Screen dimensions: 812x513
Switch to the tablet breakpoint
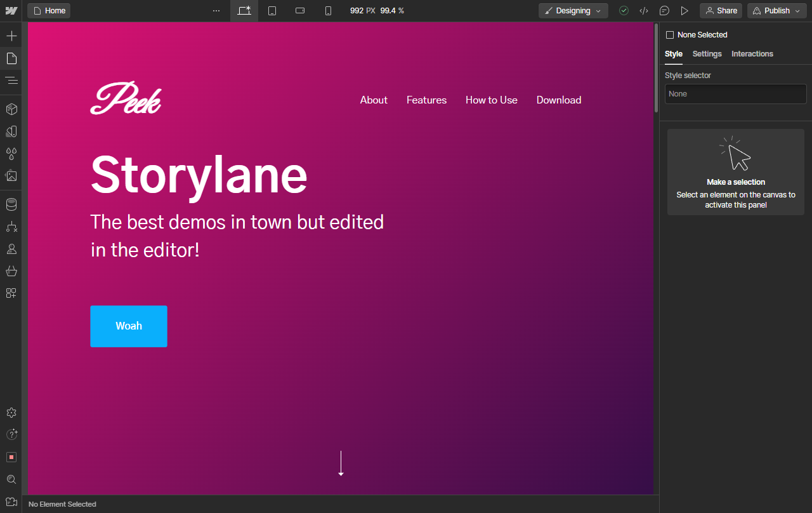272,11
